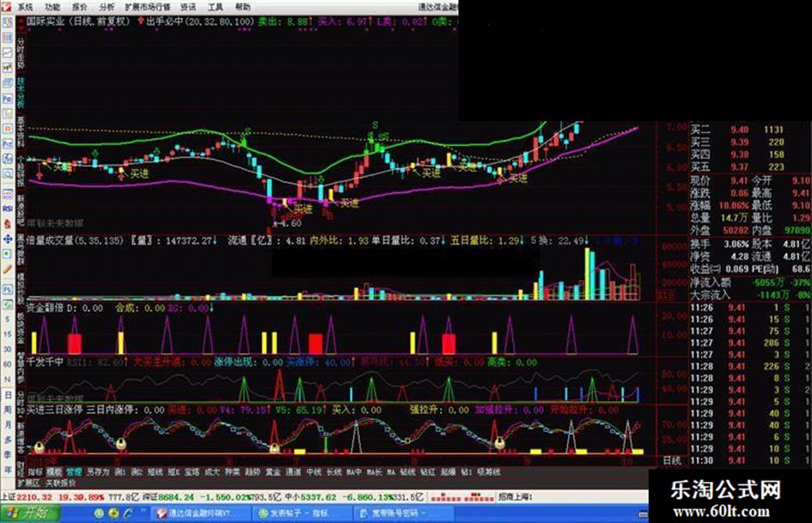Select the 指标 tab at chart bottom
Image resolution: width=812 pixels, height=523 pixels.
35,471
